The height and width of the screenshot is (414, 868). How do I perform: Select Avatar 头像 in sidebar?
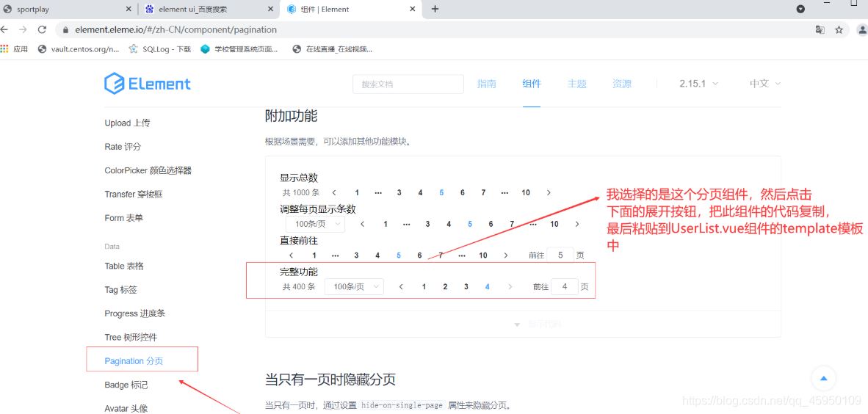coord(126,408)
